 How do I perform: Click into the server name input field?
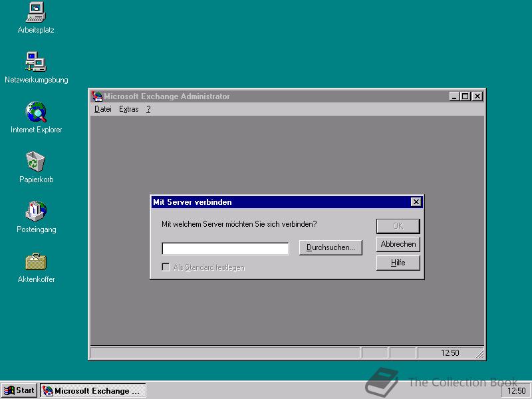(225, 248)
